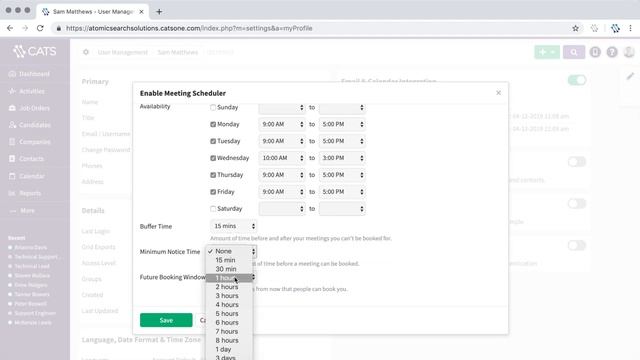The height and width of the screenshot is (360, 640).
Task: Open the user avatar menu at top right
Action: pyautogui.click(x=629, y=52)
